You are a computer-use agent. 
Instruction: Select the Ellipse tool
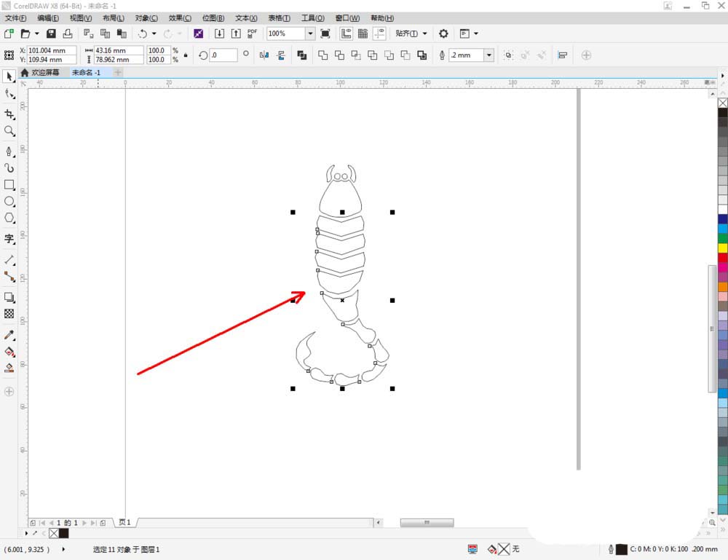click(9, 202)
